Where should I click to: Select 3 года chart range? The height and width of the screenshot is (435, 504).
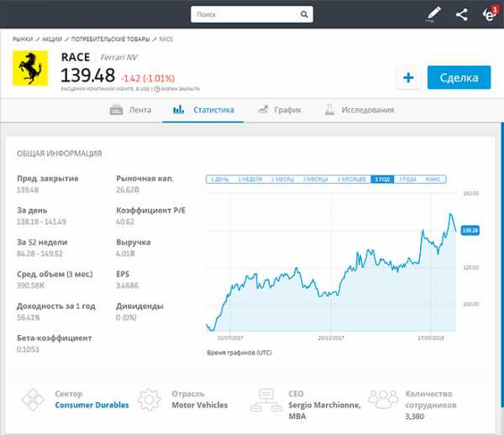point(407,179)
